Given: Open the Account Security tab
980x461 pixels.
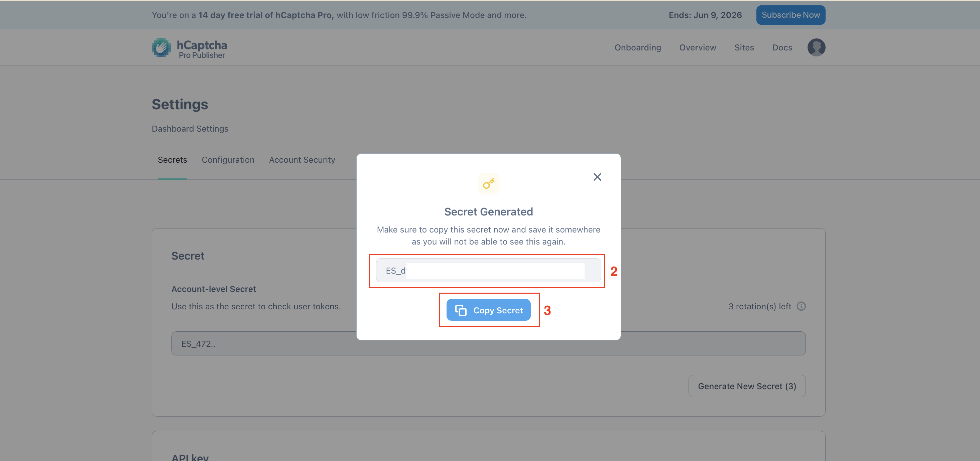Looking at the screenshot, I should [302, 160].
